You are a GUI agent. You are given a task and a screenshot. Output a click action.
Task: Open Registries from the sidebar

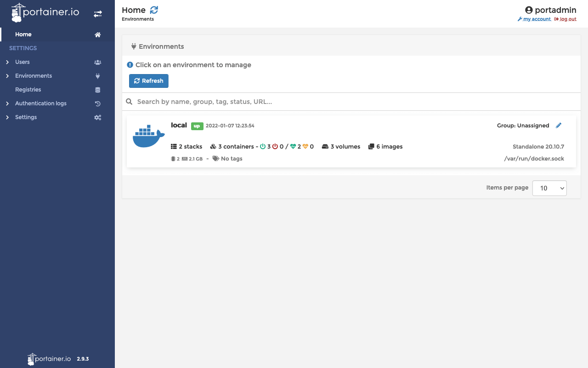click(28, 90)
